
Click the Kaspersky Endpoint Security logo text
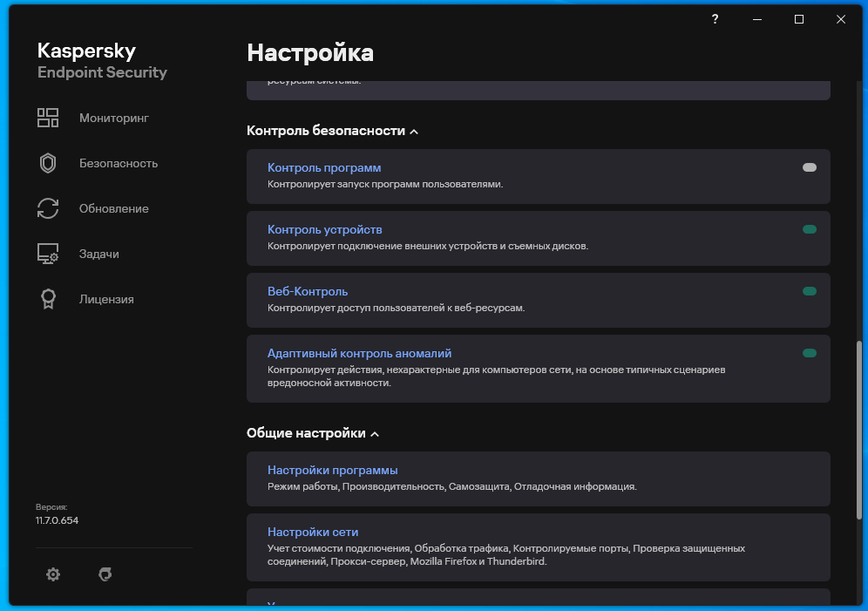103,61
